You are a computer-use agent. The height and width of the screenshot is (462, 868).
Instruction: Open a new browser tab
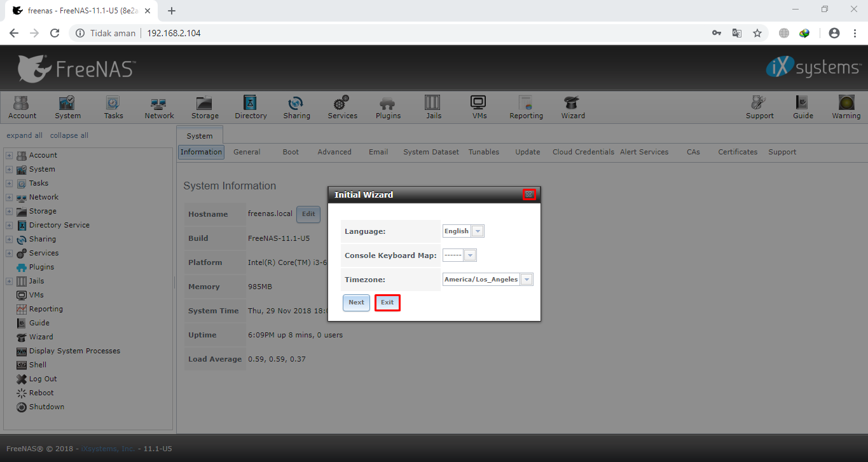click(x=172, y=11)
